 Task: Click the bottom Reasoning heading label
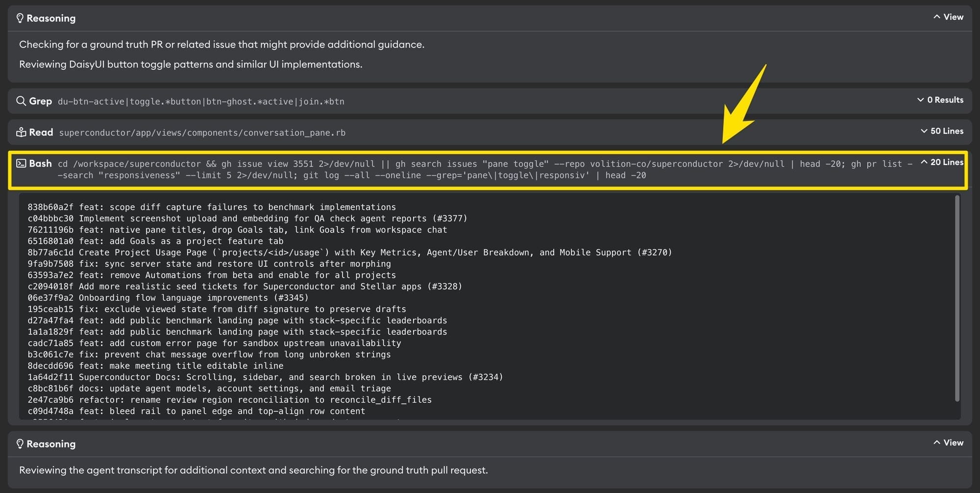tap(51, 444)
